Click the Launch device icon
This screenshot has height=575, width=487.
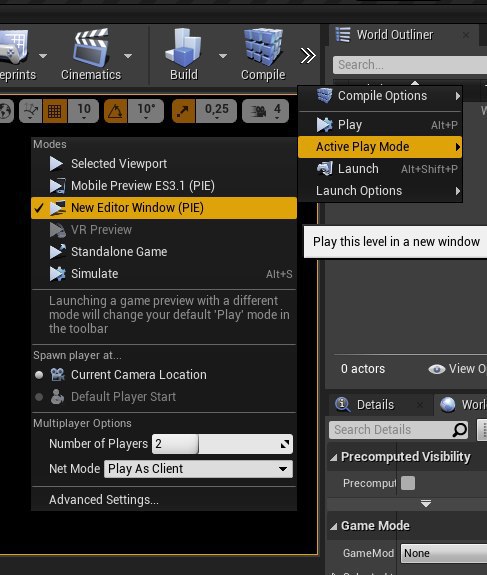(325, 169)
